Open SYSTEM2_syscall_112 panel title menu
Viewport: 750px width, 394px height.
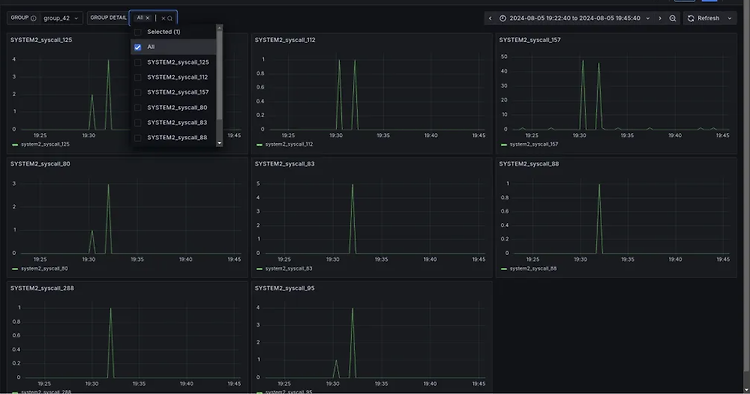(285, 40)
